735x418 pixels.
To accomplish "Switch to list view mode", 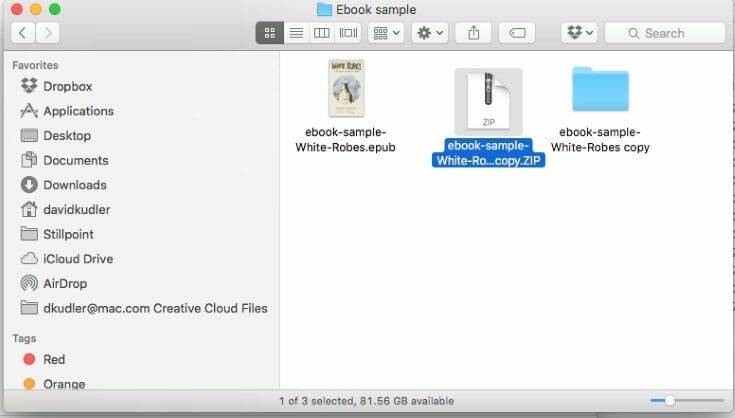I will point(296,33).
